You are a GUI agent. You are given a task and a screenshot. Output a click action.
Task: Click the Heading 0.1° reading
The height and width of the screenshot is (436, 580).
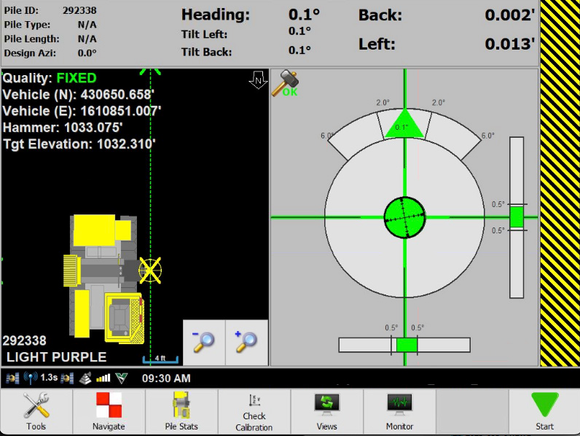click(304, 14)
